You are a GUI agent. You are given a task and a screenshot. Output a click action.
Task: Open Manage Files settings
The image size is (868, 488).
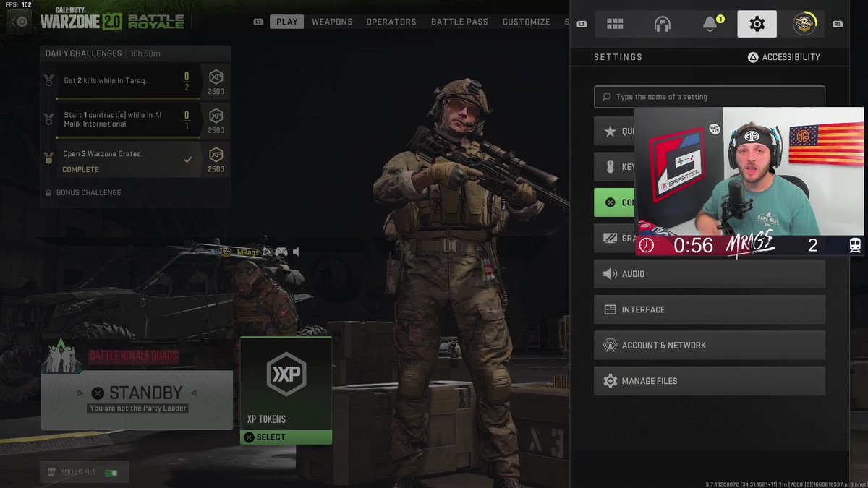(x=710, y=381)
